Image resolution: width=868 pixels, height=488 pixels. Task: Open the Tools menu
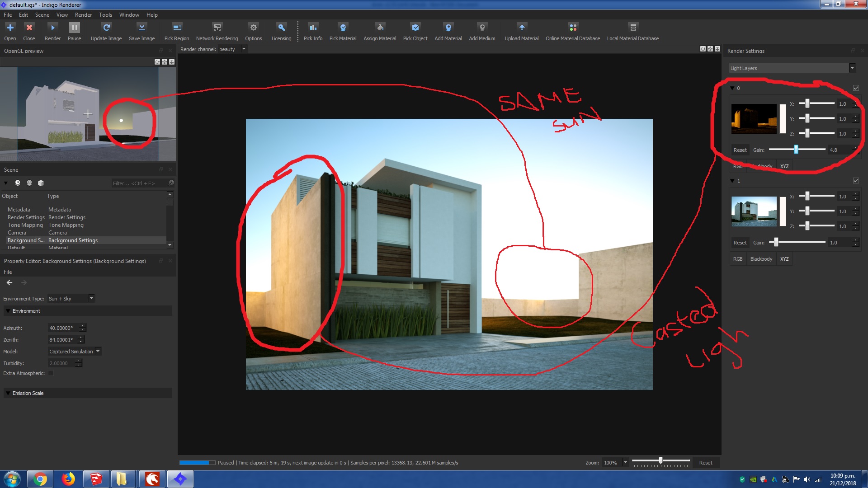coord(105,15)
